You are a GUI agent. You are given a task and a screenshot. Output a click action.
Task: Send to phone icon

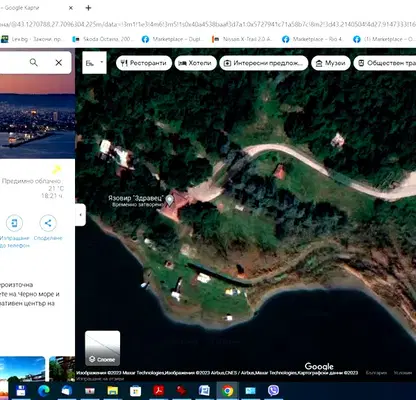pos(14,223)
